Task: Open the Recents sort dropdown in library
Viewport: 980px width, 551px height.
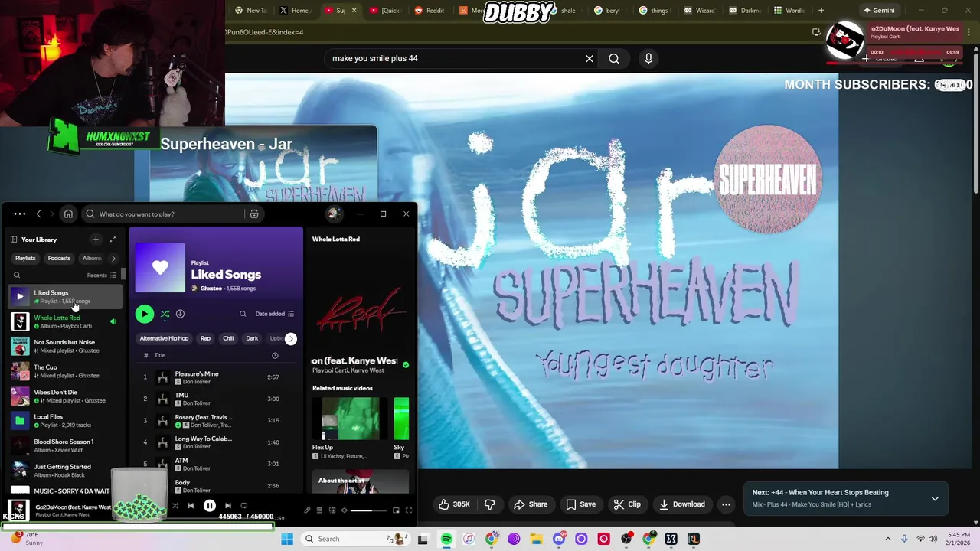Action: tap(102, 275)
